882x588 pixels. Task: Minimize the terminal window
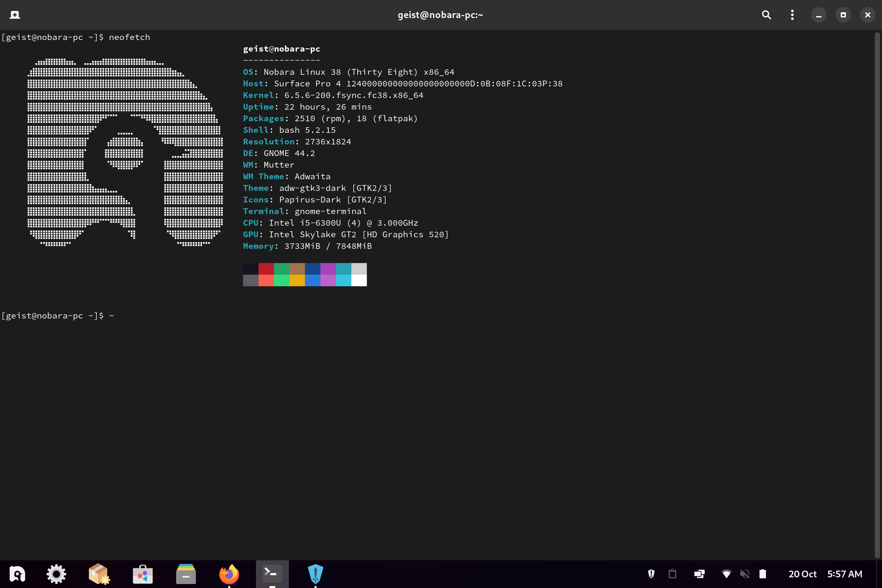click(818, 15)
